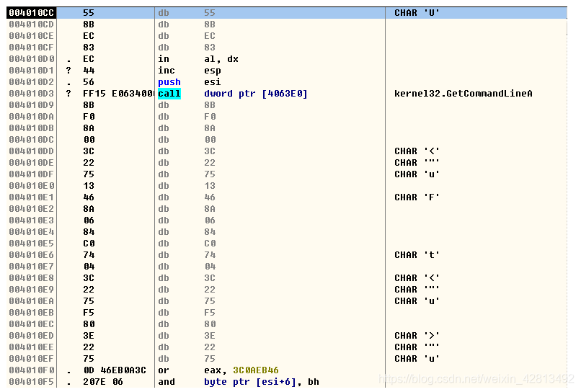Image resolution: width=581 pixels, height=392 pixels.
Task: Select address 004010E9
Action: click(x=32, y=290)
